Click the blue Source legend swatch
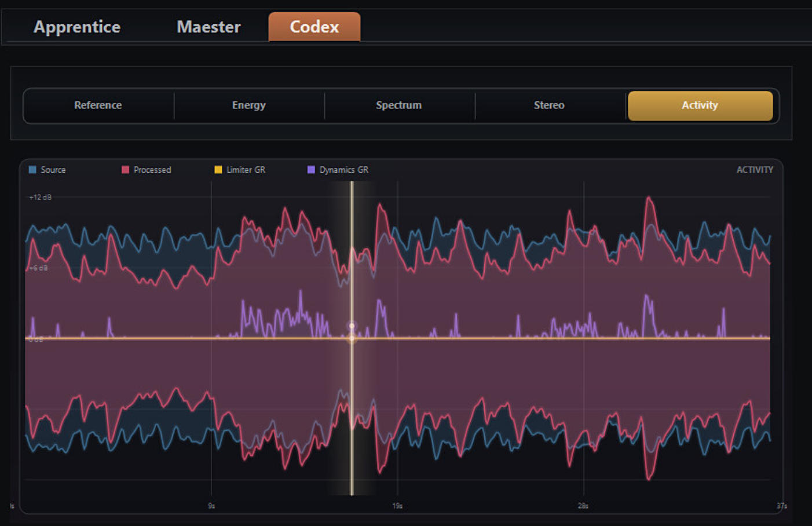This screenshot has height=526, width=812. tap(32, 170)
